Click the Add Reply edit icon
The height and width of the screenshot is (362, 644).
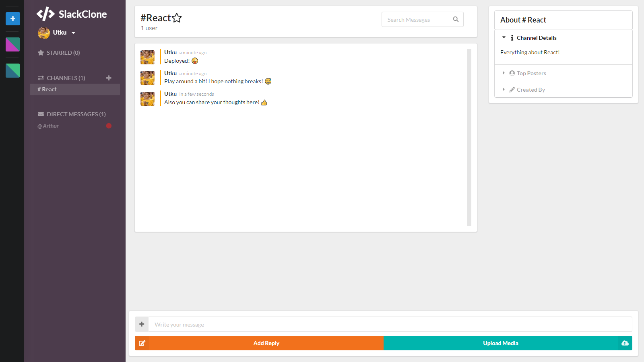coord(142,343)
